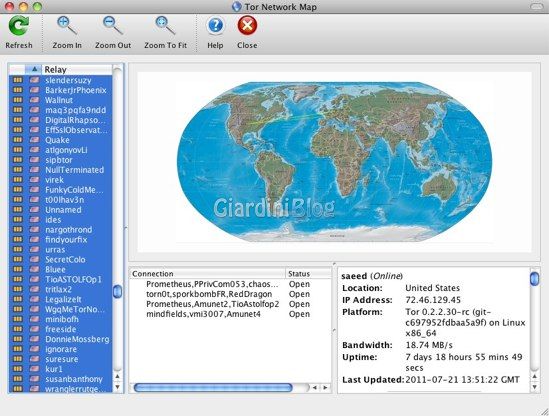
Task: Click the Zoom In magnifier icon
Action: click(x=67, y=26)
